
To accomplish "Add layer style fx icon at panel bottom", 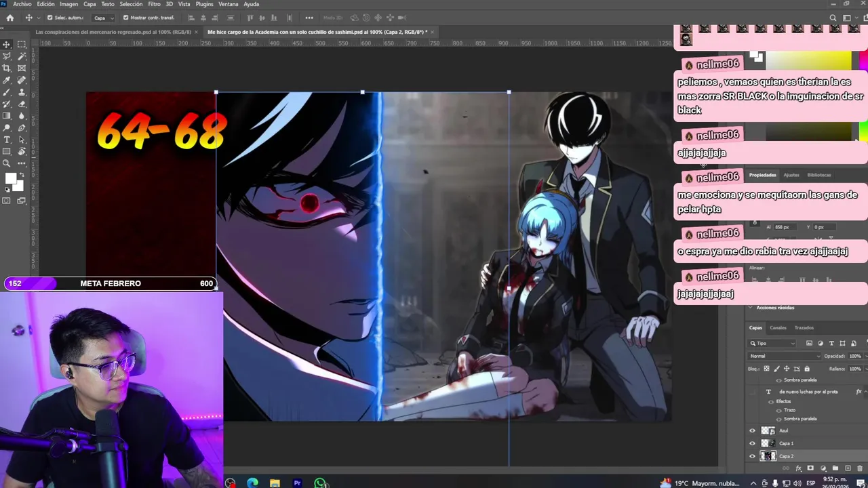I will [798, 468].
